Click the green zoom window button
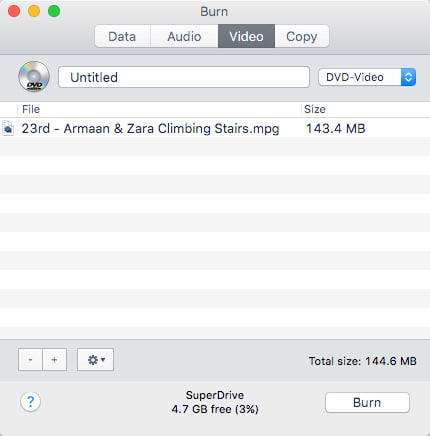430x436 pixels. pyautogui.click(x=54, y=11)
